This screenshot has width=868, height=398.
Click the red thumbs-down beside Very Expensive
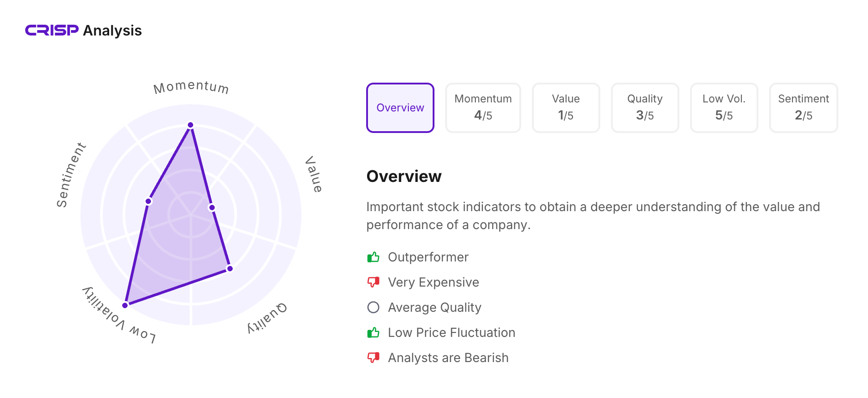coord(373,282)
